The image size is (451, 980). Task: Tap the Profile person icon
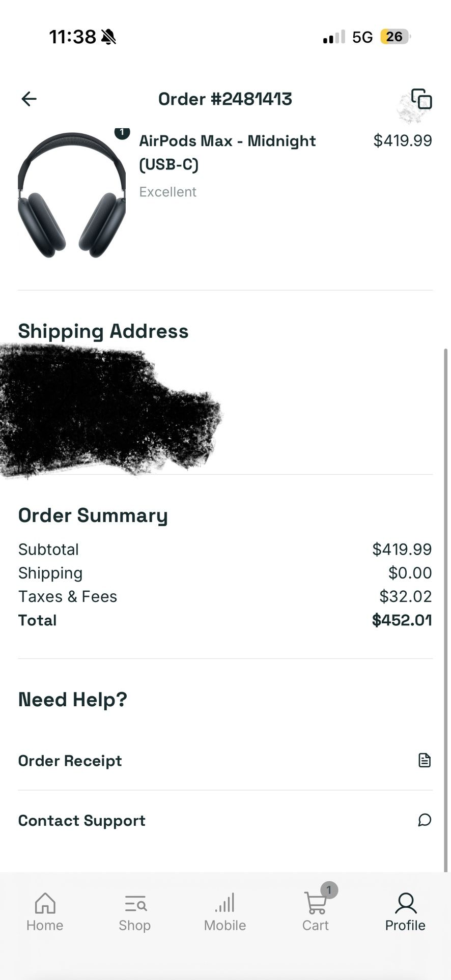click(x=405, y=903)
